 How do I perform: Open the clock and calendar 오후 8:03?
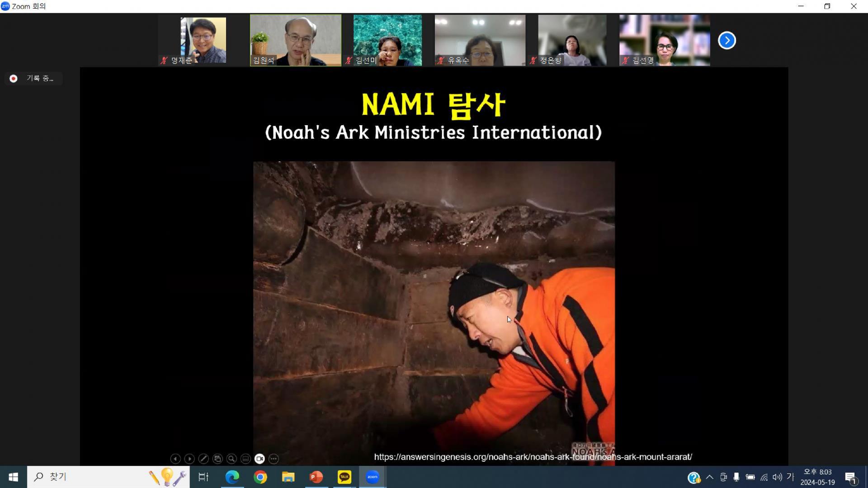[817, 477]
